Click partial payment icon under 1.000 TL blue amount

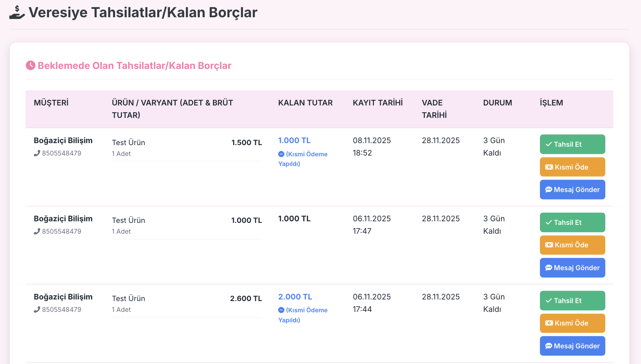click(281, 154)
